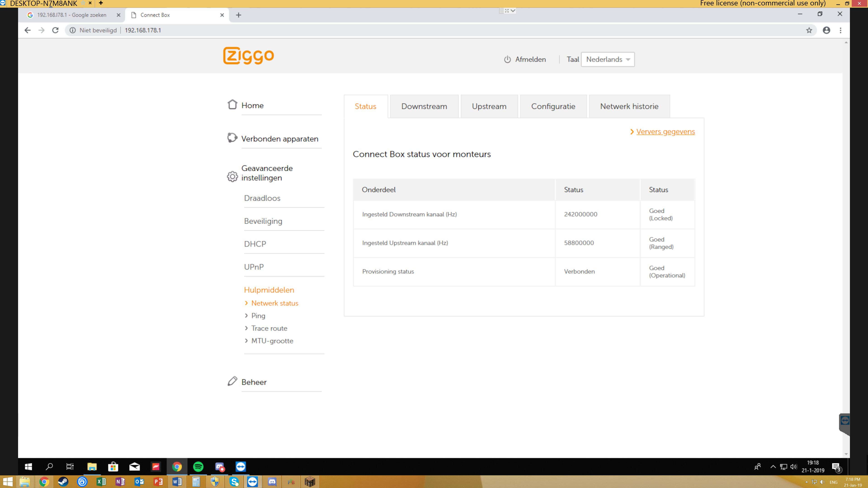Reload the page with the browser refresh icon
868x488 pixels.
[x=55, y=30]
